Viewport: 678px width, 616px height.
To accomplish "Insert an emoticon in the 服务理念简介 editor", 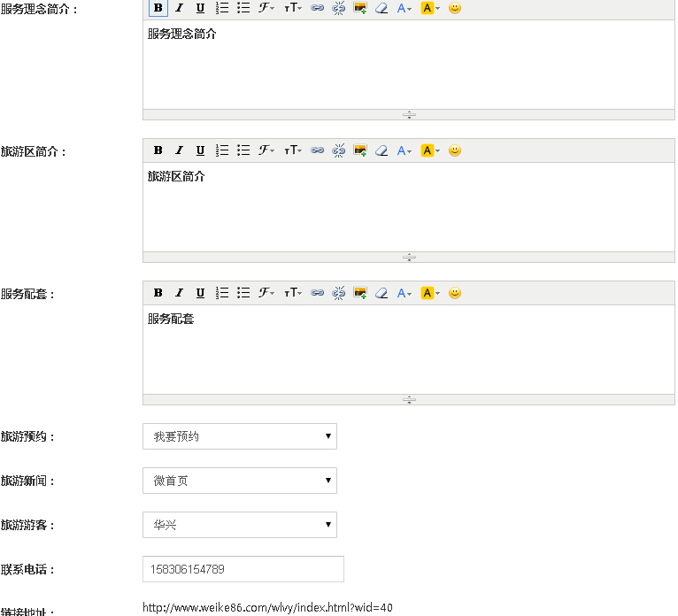I will [454, 8].
